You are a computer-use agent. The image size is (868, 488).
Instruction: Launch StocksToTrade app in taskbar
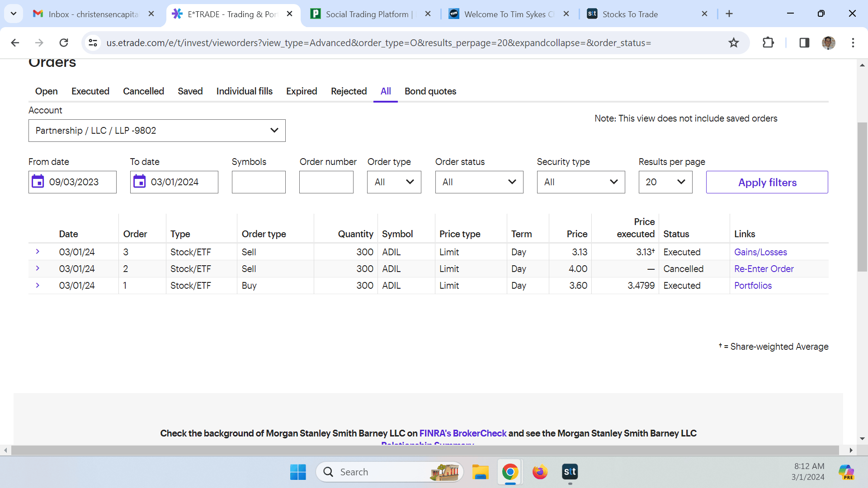click(x=570, y=472)
